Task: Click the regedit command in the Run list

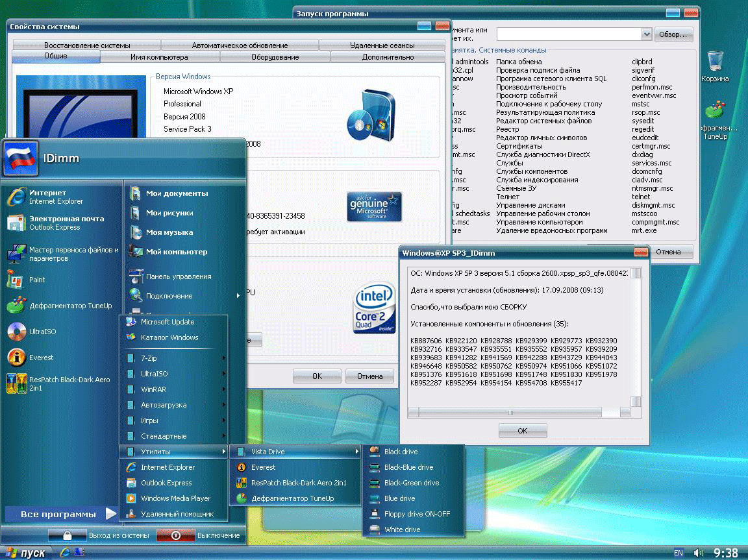Action: [x=643, y=129]
